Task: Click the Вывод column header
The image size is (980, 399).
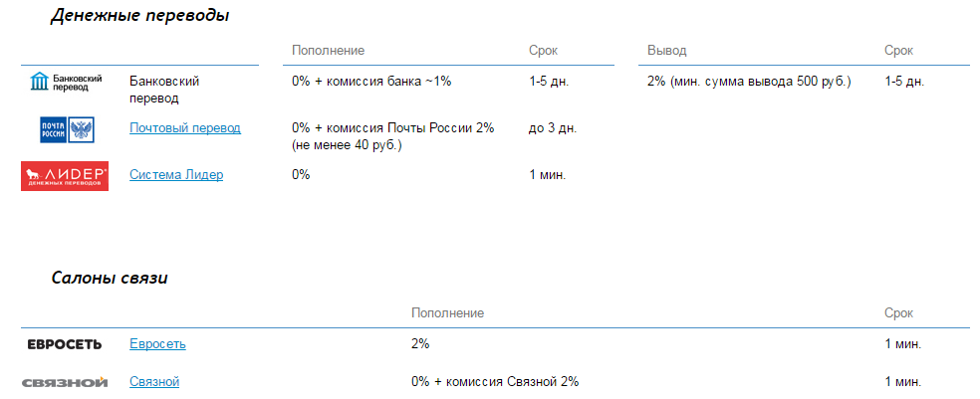Action: pos(666,50)
